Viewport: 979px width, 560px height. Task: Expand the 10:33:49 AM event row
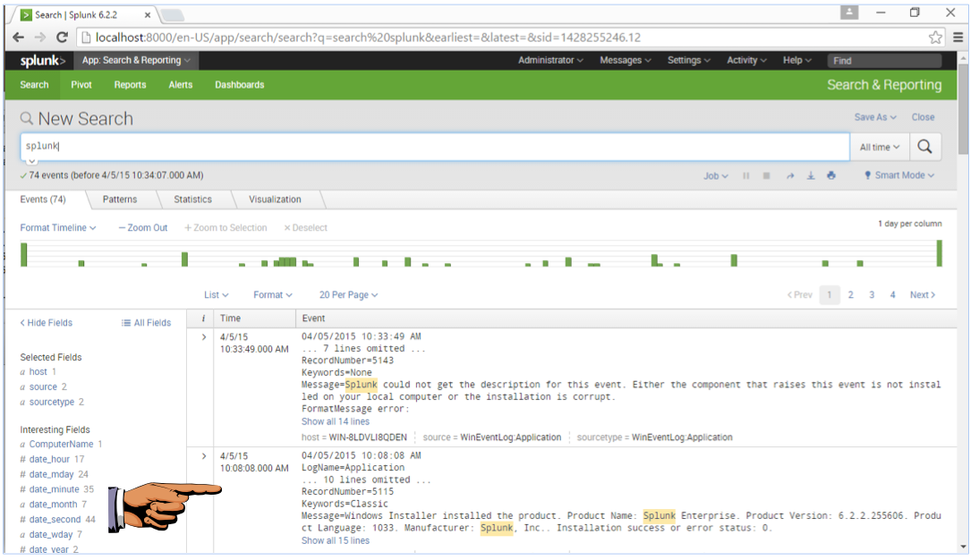point(203,337)
